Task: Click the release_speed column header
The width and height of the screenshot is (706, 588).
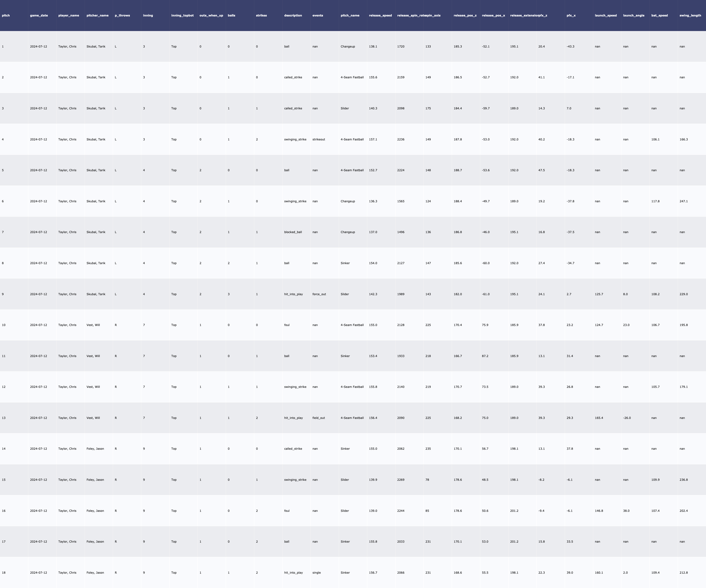Action: 380,16
